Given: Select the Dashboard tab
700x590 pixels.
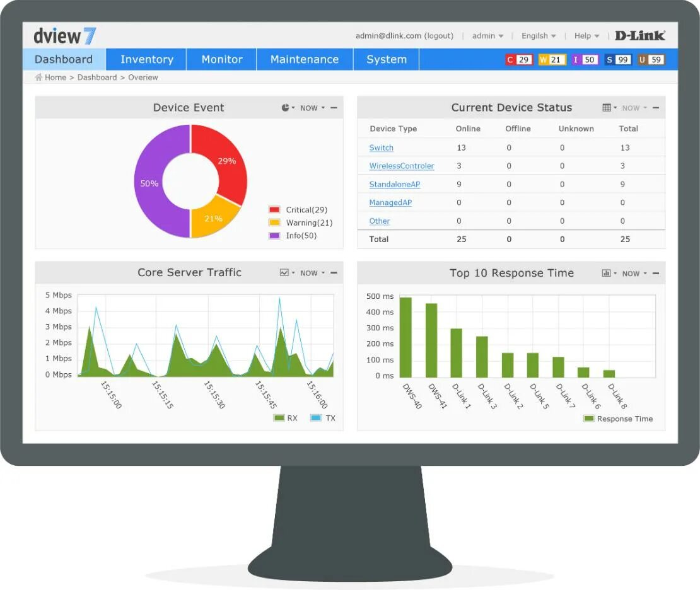Looking at the screenshot, I should pyautogui.click(x=64, y=59).
